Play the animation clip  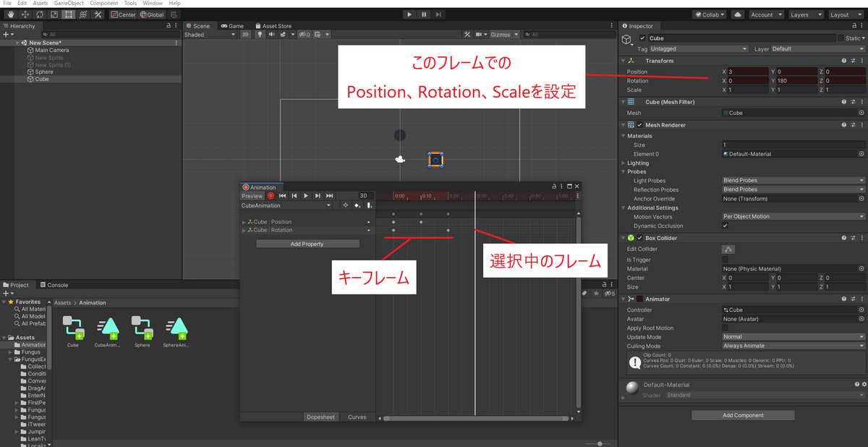(306, 196)
